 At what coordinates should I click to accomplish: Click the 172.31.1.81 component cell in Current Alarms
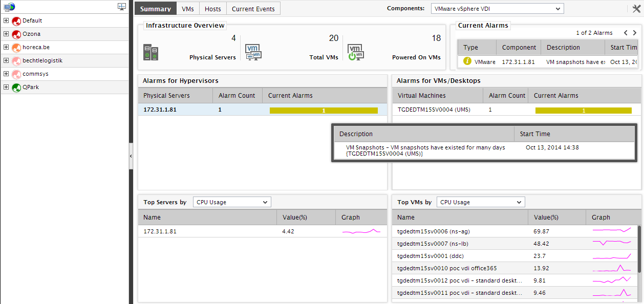tap(519, 62)
